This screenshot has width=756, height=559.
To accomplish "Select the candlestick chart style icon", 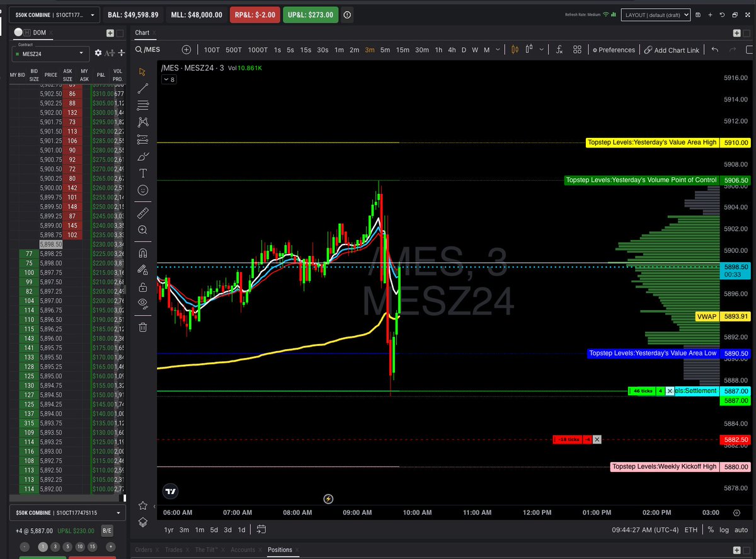I will (x=515, y=50).
